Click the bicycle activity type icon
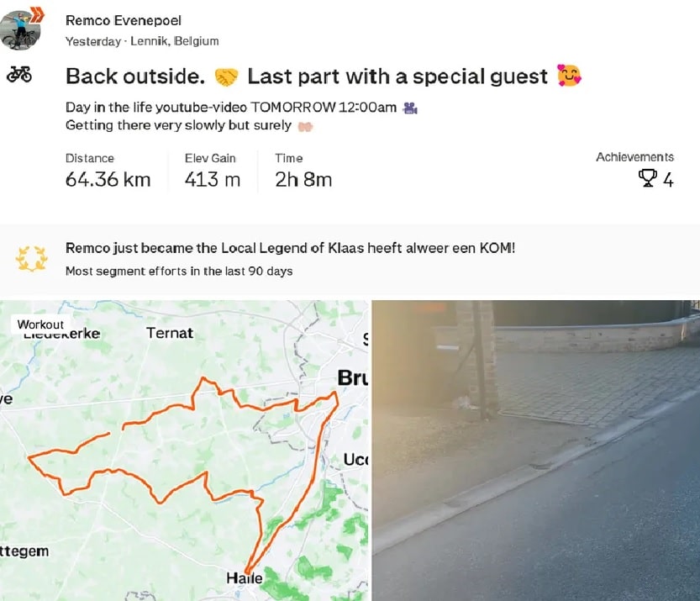The height and width of the screenshot is (601, 700). 19,75
